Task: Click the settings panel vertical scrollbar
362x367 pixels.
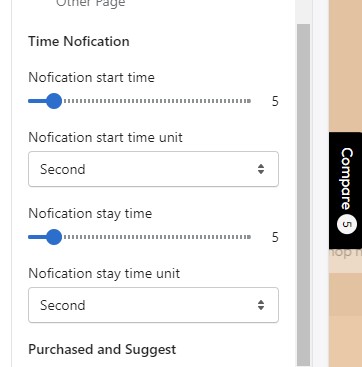Action: pyautogui.click(x=303, y=195)
